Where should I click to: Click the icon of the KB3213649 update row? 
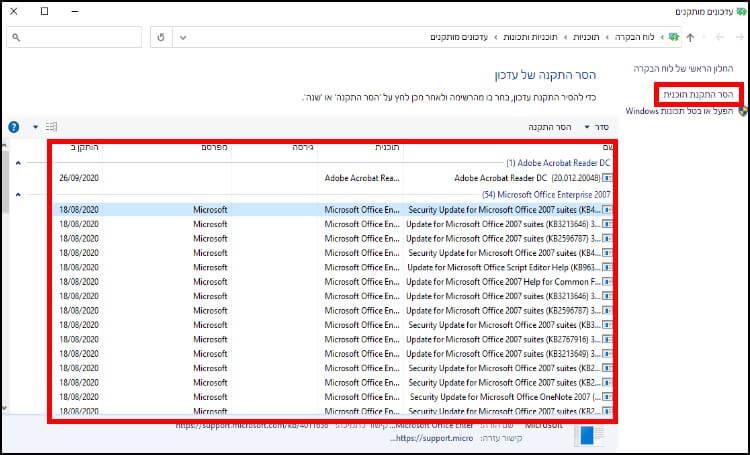click(x=607, y=354)
